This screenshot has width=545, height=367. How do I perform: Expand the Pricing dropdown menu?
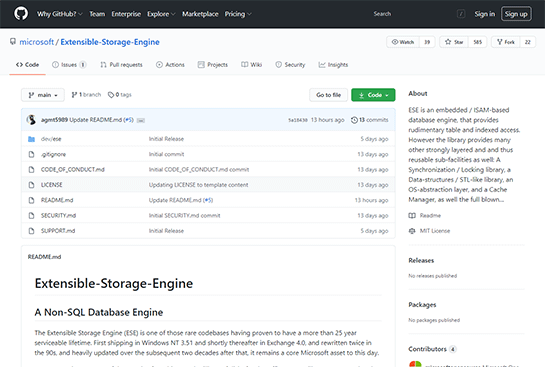(x=238, y=14)
